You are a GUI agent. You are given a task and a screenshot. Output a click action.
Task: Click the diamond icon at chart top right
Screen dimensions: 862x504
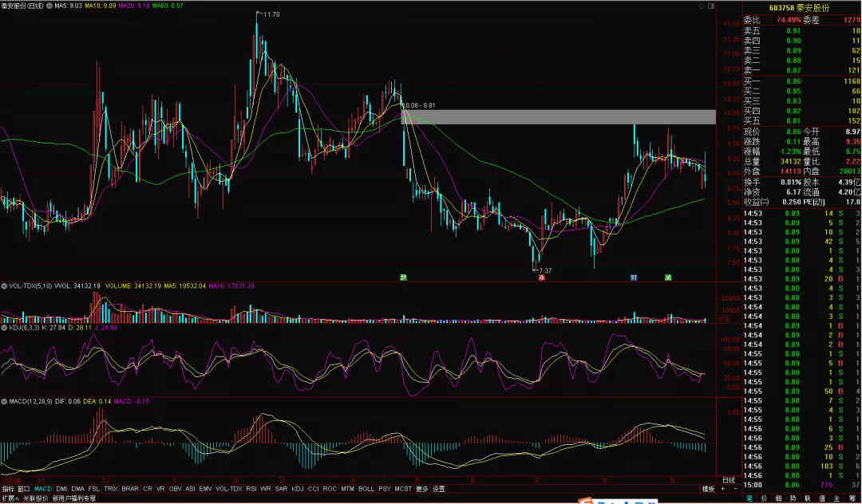[702, 6]
